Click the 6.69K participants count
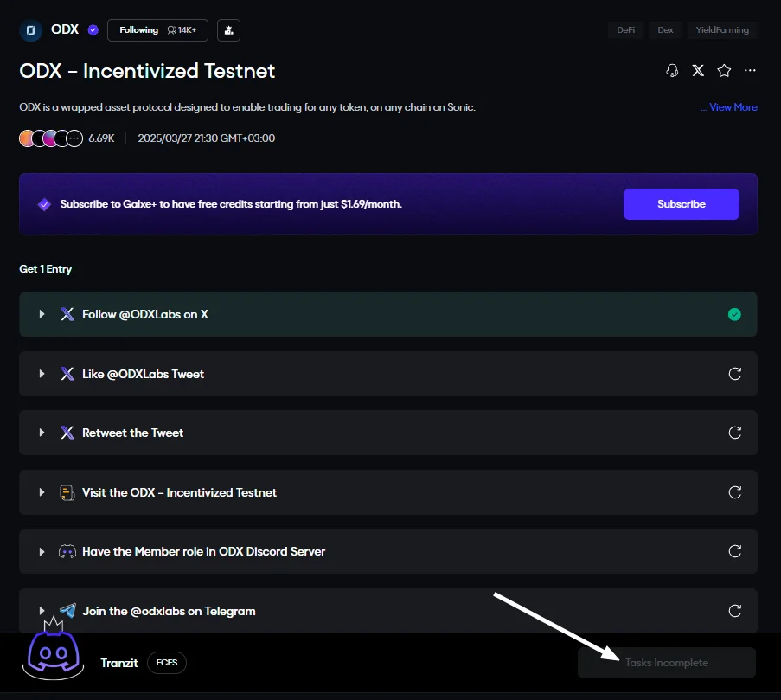Screen dimensions: 781x700 pos(101,138)
